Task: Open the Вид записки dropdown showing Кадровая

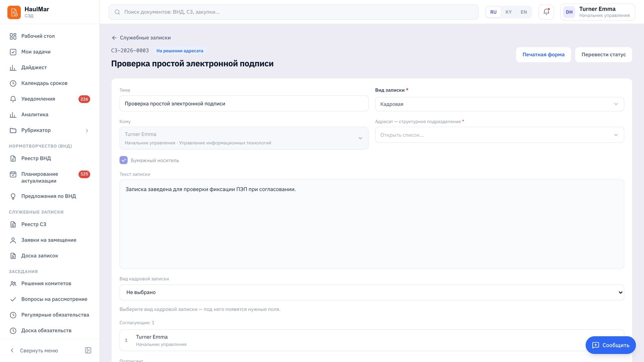Action: [499, 104]
